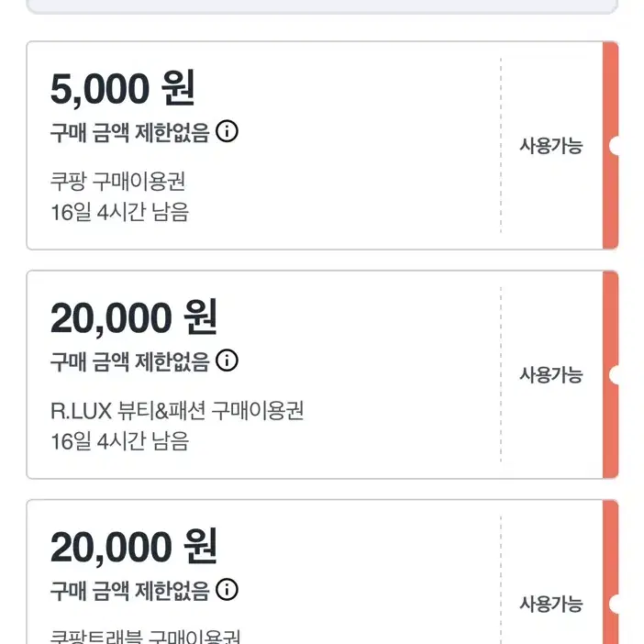644x644 pixels.
Task: Select the 20,000 원 amount on R.LUX coupon
Action: pos(133,318)
